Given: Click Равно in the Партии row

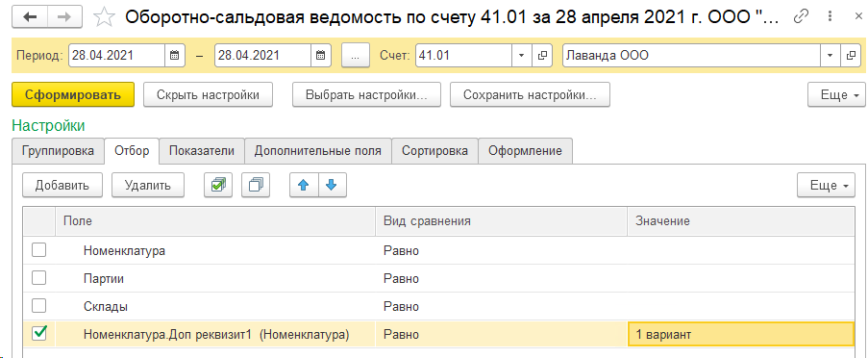Looking at the screenshot, I should 402,279.
